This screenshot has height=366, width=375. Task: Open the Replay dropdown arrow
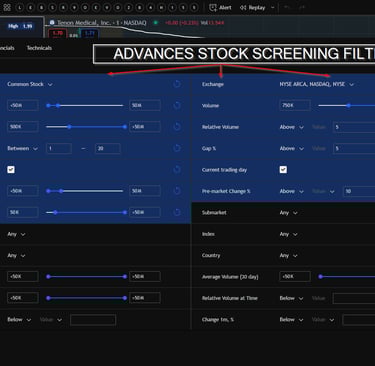coord(273,8)
